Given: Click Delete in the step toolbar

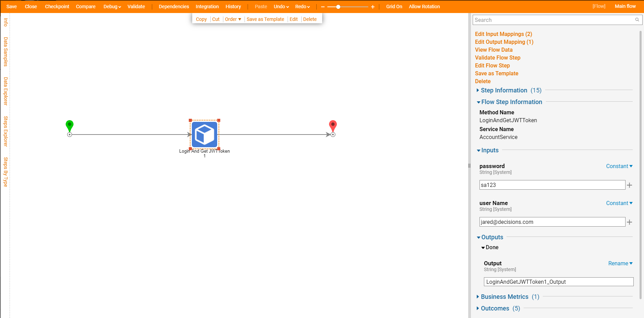Looking at the screenshot, I should click(310, 19).
